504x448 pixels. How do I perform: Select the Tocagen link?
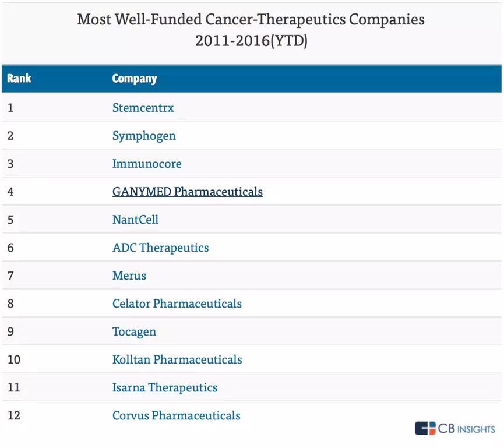134,331
